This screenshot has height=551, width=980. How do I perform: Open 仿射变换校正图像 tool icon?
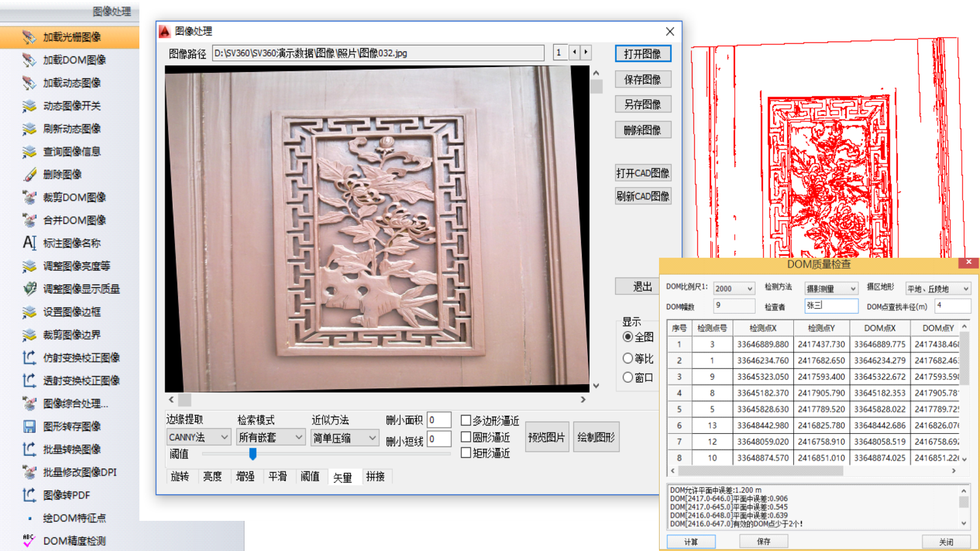click(x=29, y=357)
